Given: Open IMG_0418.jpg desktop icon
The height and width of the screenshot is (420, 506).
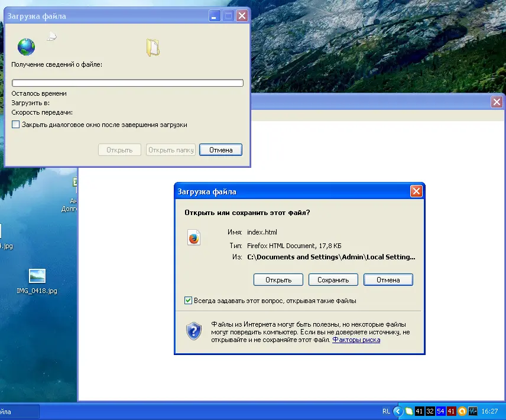Looking at the screenshot, I should click(37, 281).
